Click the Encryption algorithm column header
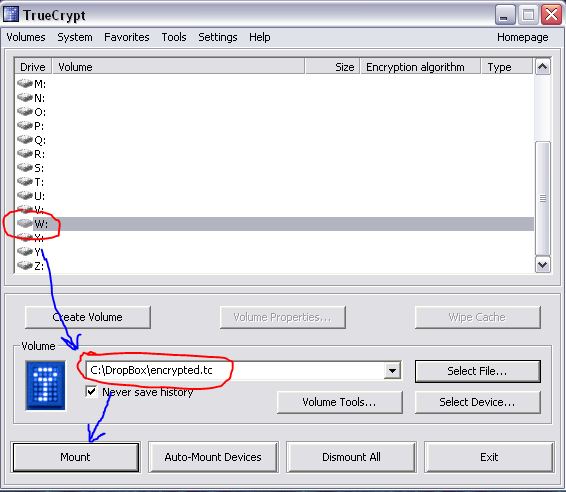 coord(421,67)
